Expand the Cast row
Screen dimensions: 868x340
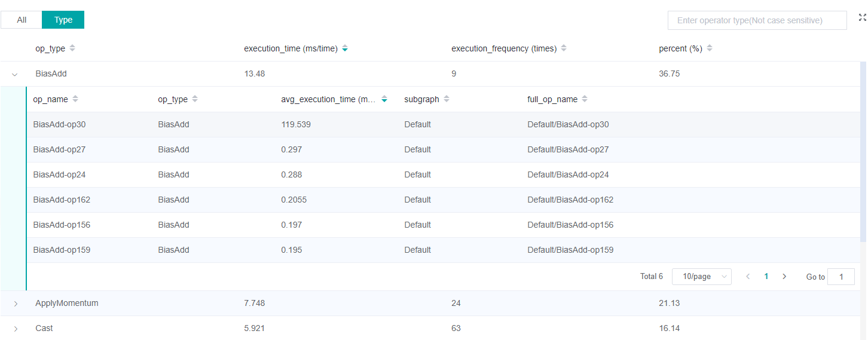pyautogui.click(x=15, y=329)
